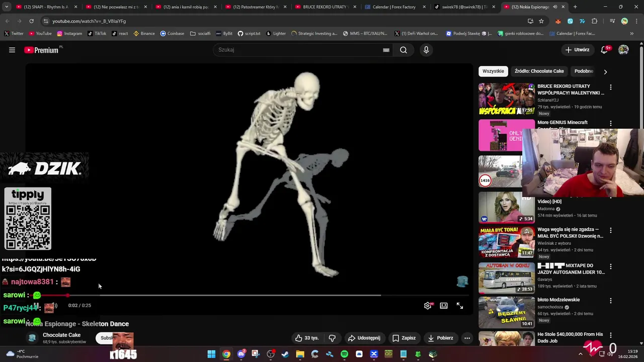The image size is (644, 362).
Task: Open the Binance bookmark
Action: (144, 33)
